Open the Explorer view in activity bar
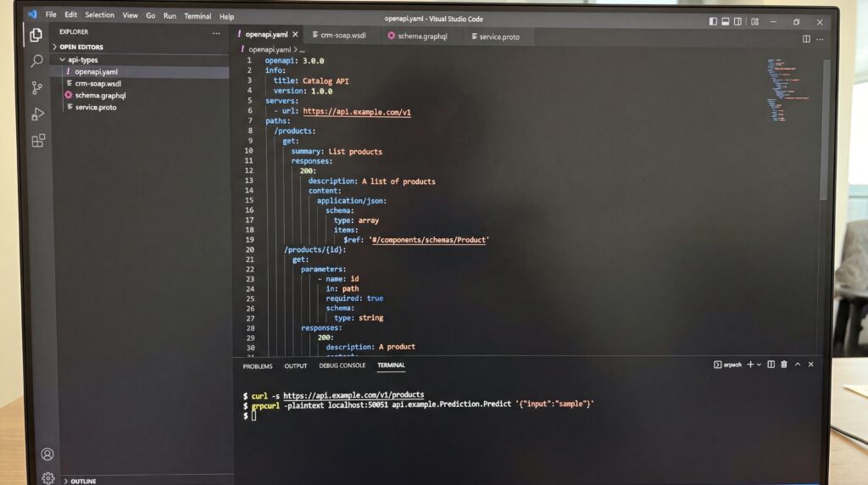This screenshot has width=868, height=485. [36, 35]
